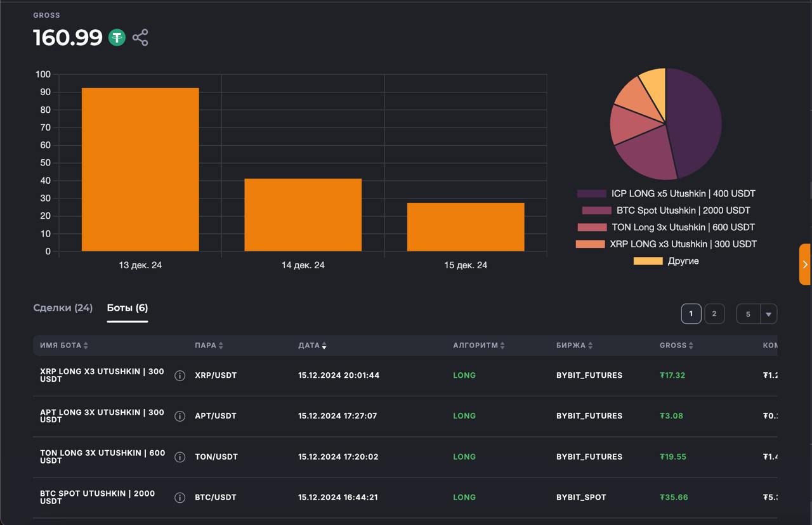Click the date 15.12.2024 20:01:44
Image resolution: width=812 pixels, height=525 pixels.
(x=339, y=375)
